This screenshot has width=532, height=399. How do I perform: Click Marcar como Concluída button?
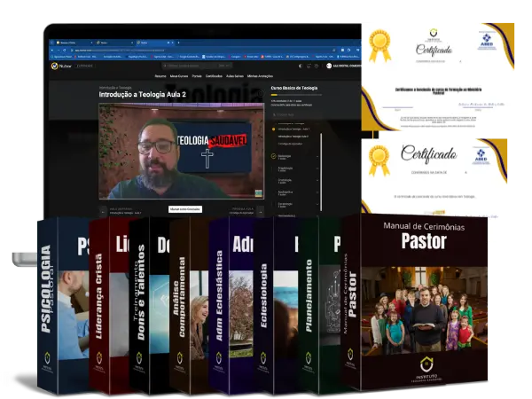(x=185, y=209)
